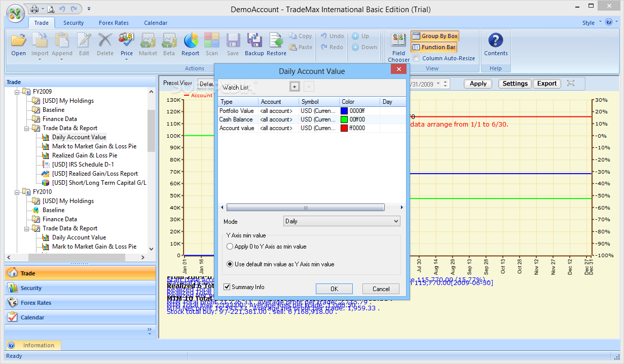The height and width of the screenshot is (364, 624).
Task: Click the Open folder icon in ribbon
Action: click(x=18, y=44)
